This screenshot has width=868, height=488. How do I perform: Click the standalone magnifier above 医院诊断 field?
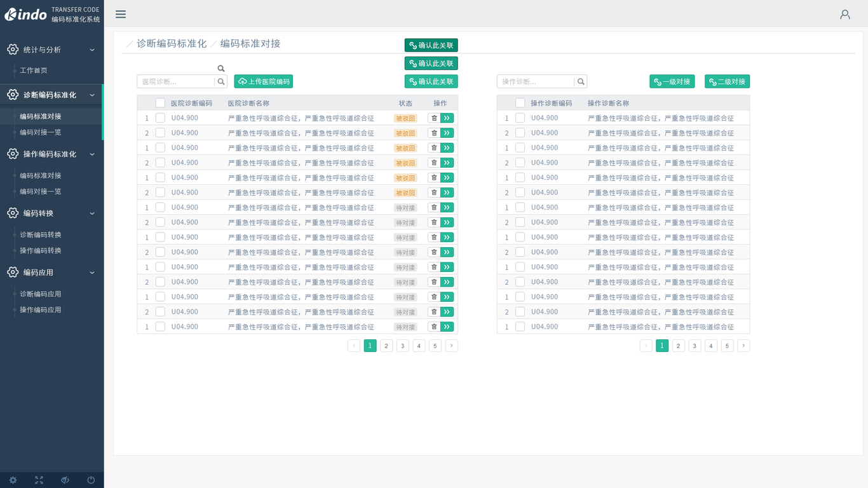(221, 69)
